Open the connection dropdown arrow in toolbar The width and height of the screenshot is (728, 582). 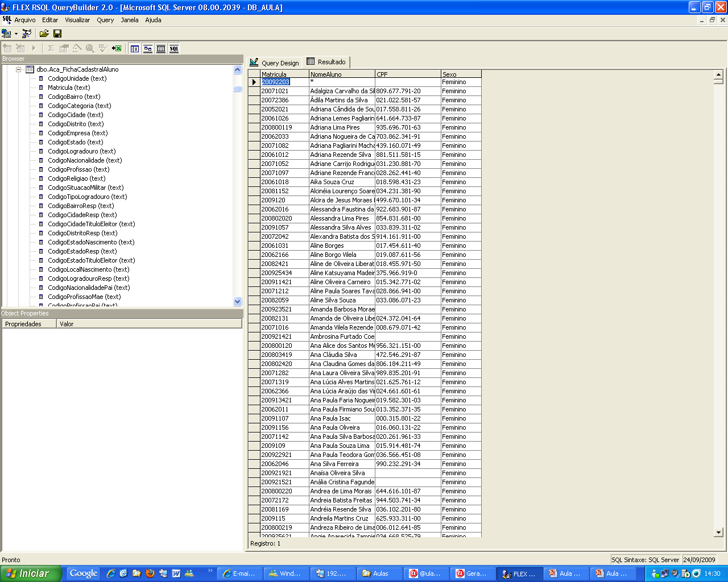(16, 34)
